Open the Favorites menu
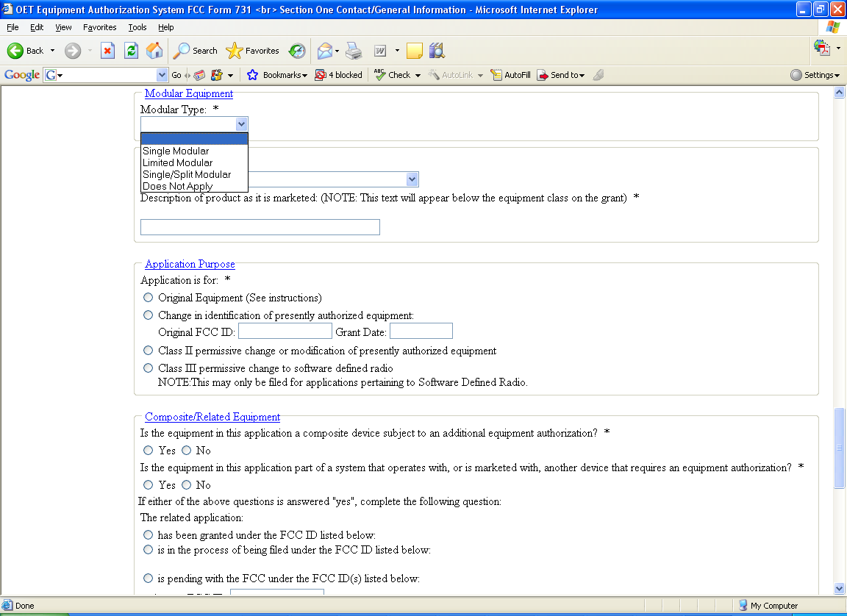 [x=100, y=27]
